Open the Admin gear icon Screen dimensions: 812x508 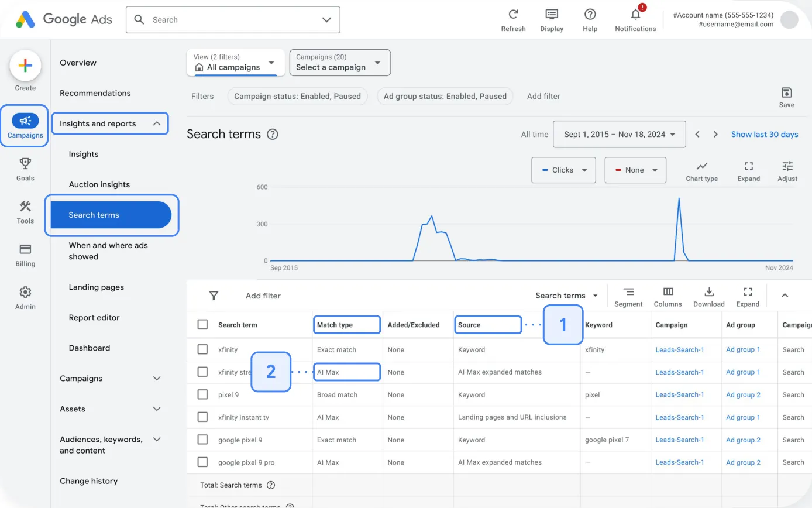pyautogui.click(x=25, y=291)
